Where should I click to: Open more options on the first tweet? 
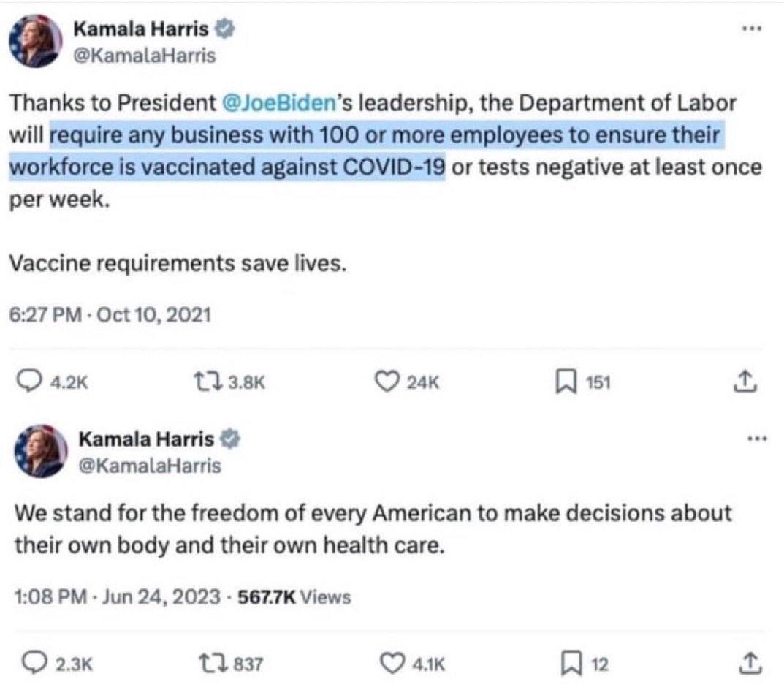[751, 31]
